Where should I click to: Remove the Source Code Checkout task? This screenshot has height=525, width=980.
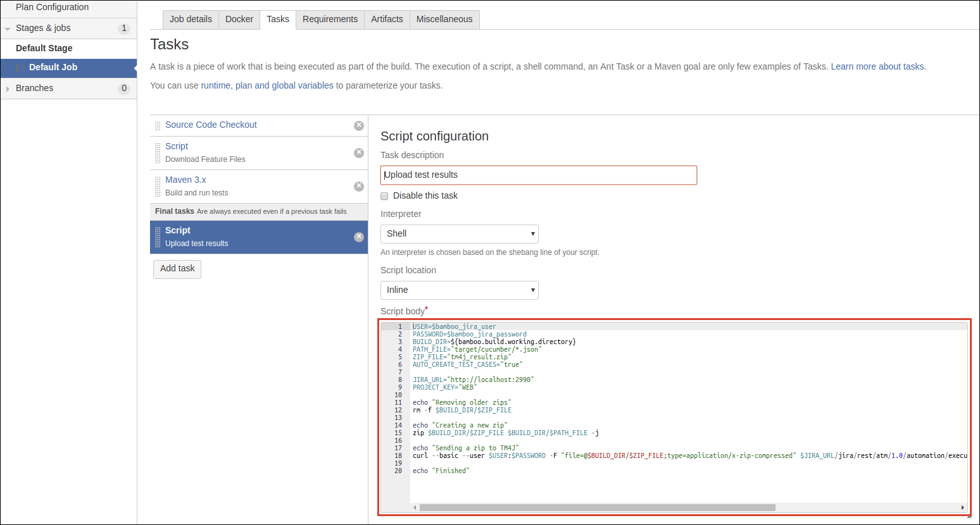pyautogui.click(x=359, y=125)
